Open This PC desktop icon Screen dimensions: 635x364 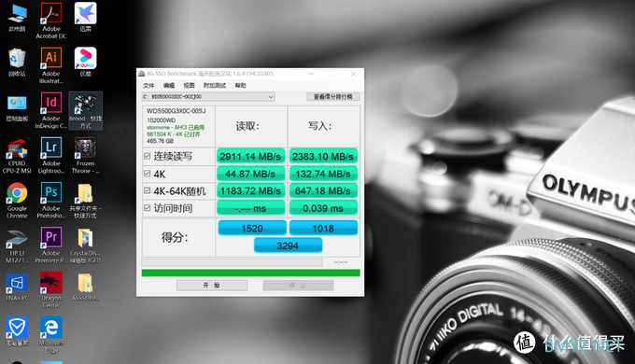[17, 18]
